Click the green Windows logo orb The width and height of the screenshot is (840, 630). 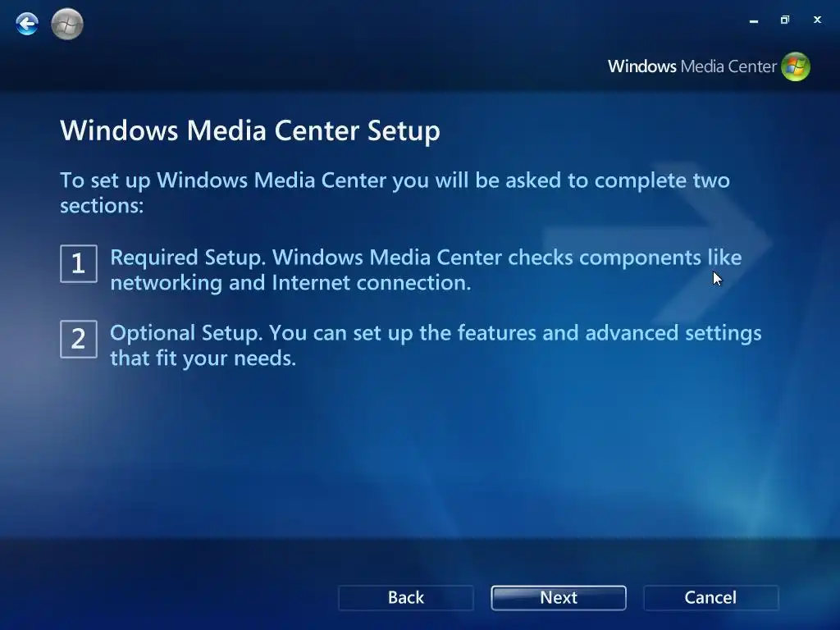pyautogui.click(x=796, y=66)
